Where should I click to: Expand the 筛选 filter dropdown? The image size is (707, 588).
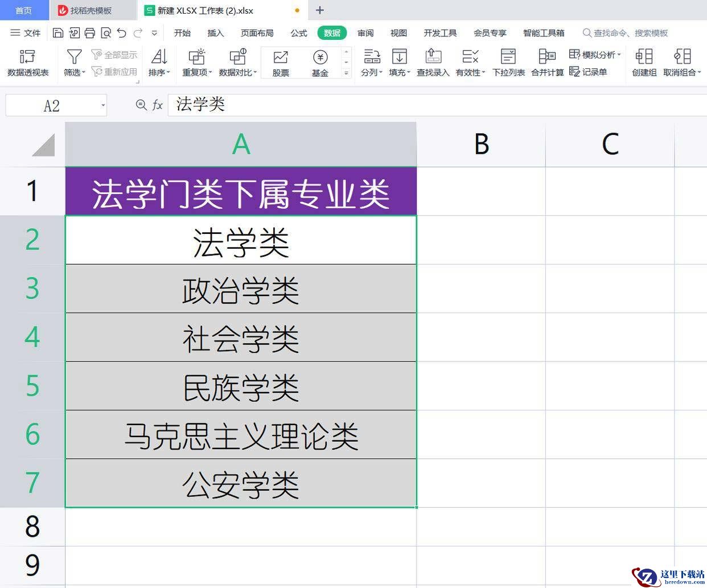[x=75, y=63]
